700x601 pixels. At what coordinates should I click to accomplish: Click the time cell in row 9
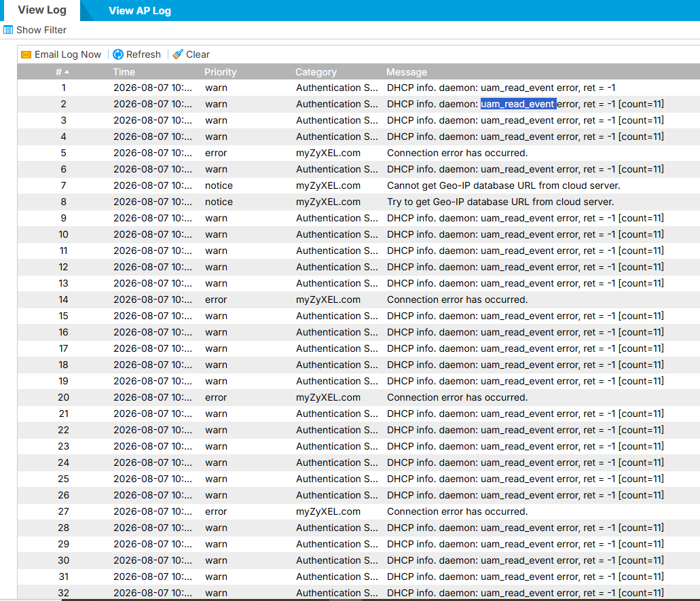[x=153, y=219]
